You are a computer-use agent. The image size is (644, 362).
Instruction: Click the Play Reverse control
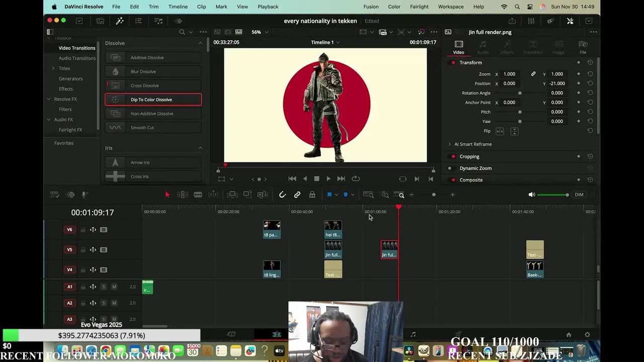[304, 178]
